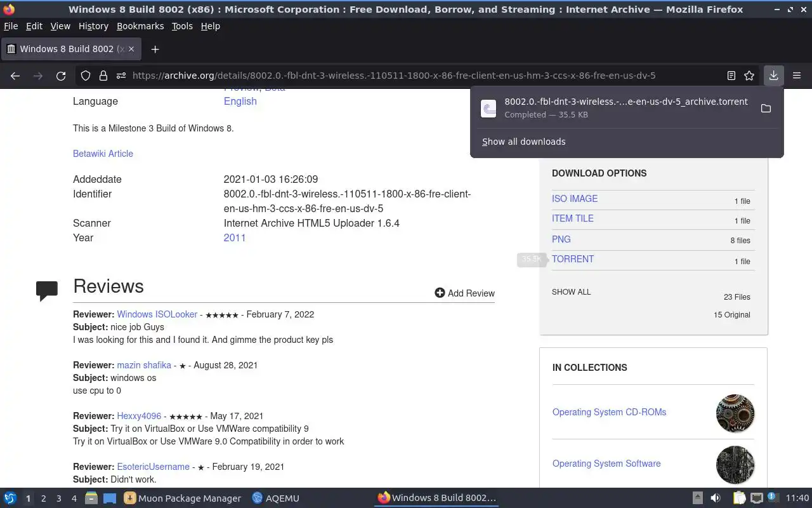Open the Operating System CD-ROMs collection thumbnail

735,413
